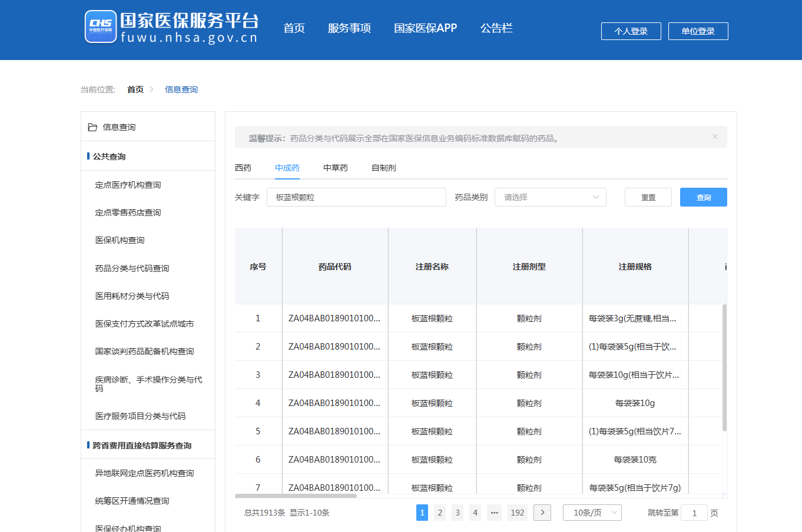Go to next page using arrow button
The height and width of the screenshot is (532, 802).
tap(542, 513)
